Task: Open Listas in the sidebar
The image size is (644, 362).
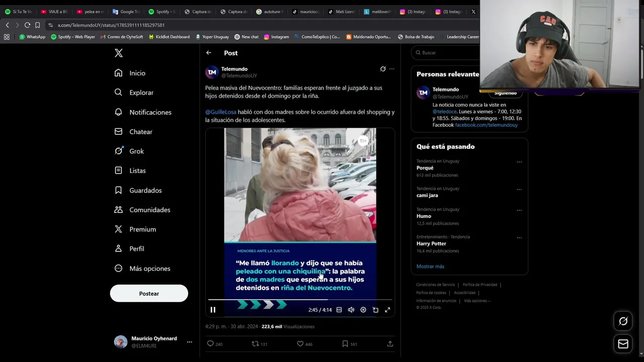Action: click(x=130, y=170)
